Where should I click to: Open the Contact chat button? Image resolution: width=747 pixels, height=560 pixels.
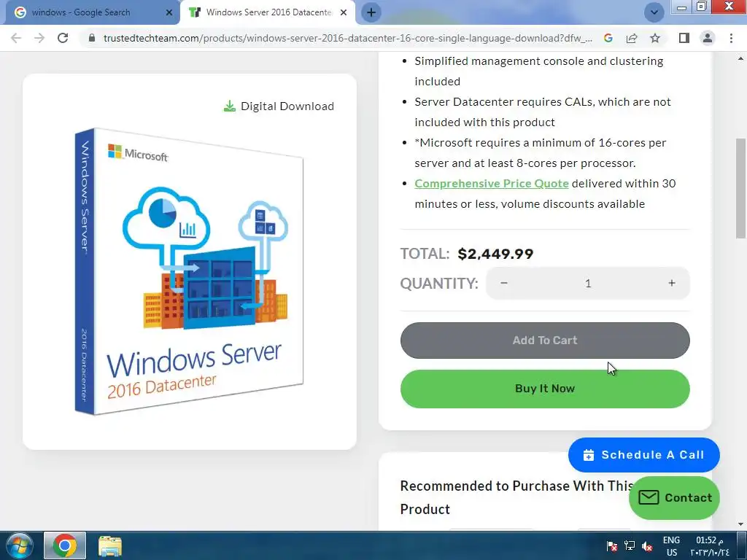pos(674,498)
